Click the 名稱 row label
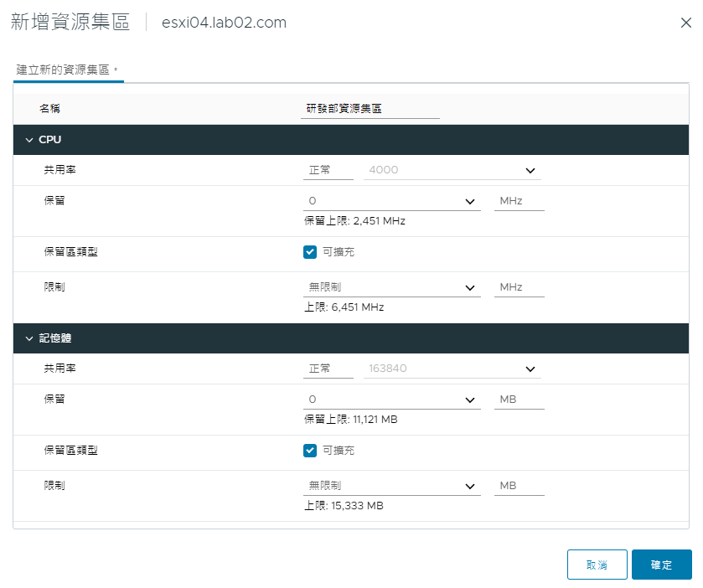This screenshot has width=703, height=588. (49, 109)
